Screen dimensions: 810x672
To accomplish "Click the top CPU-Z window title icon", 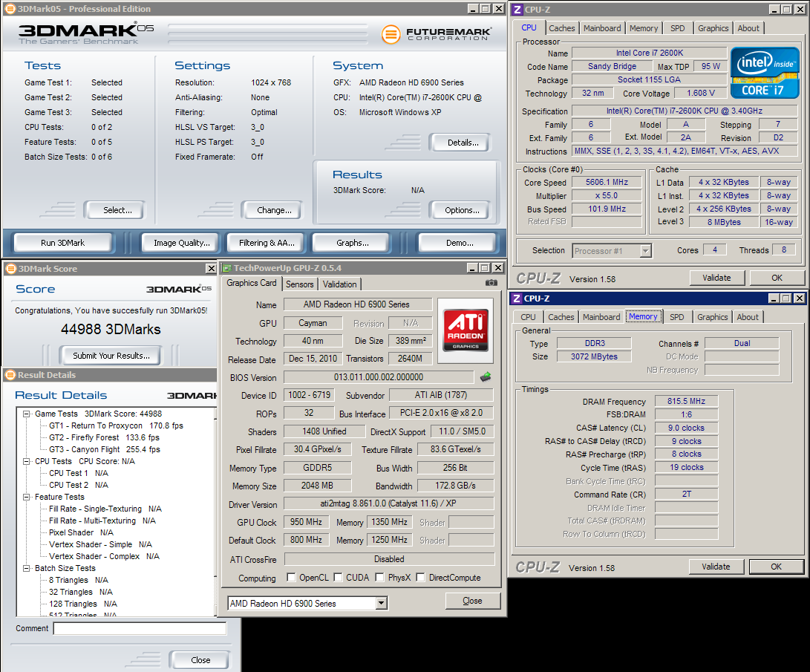I will (x=517, y=10).
